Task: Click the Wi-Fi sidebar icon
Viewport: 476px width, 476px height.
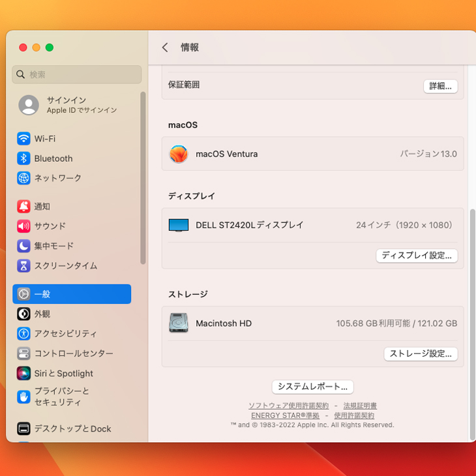Action: pos(23,139)
